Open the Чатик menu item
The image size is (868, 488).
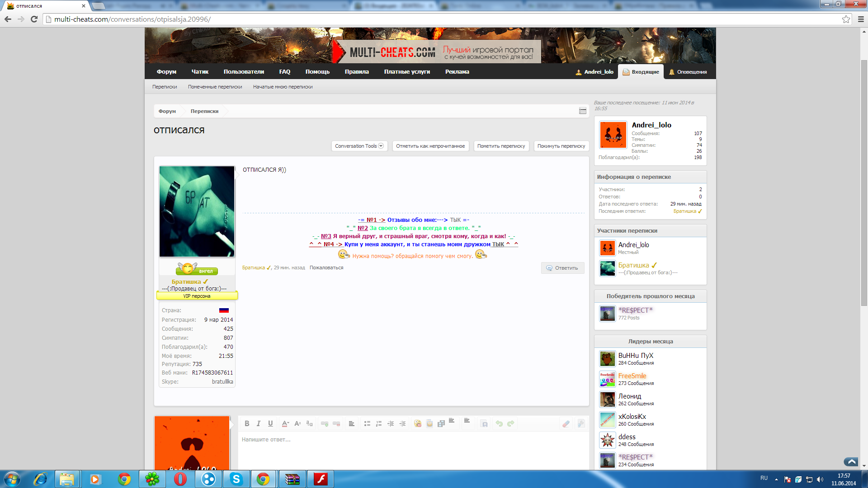click(200, 72)
